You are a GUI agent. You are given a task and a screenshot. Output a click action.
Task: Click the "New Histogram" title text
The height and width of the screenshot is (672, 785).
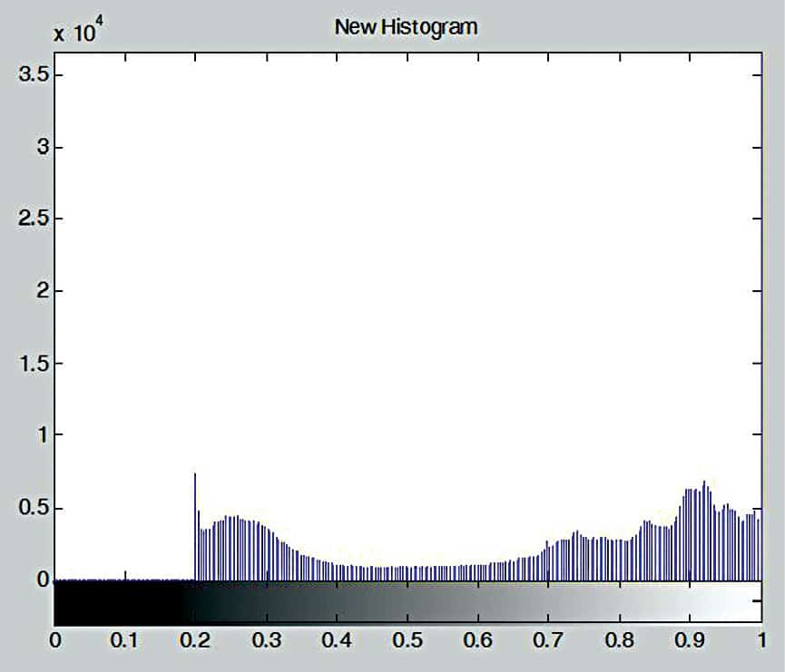(x=407, y=26)
